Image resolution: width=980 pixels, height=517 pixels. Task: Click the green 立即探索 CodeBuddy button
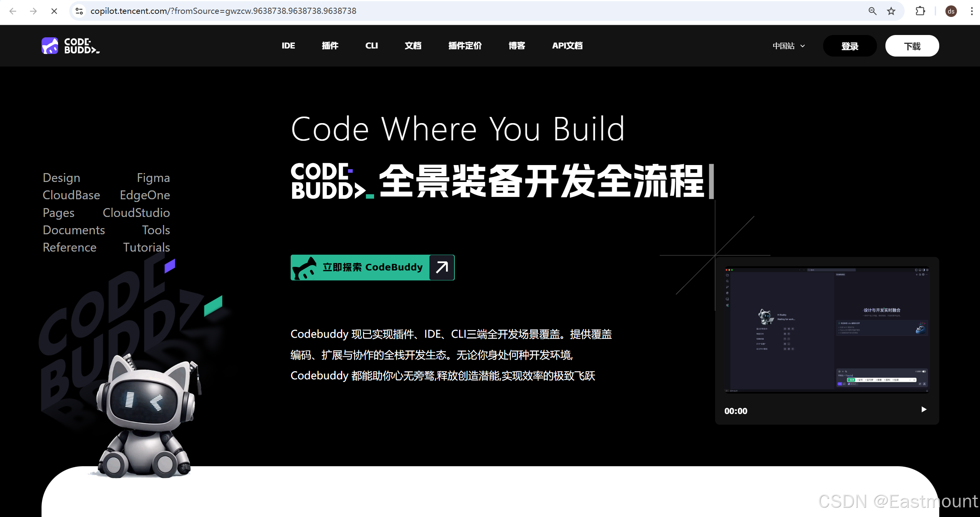tap(372, 267)
